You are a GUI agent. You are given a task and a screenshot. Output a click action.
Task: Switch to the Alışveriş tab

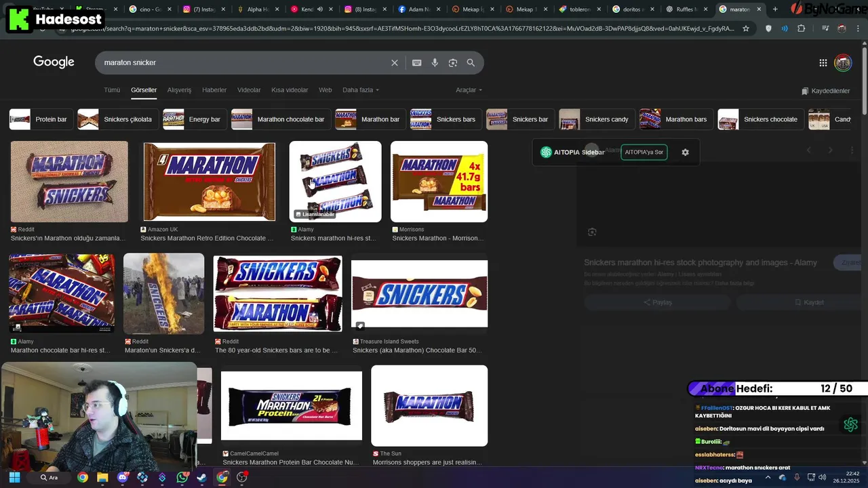coord(180,90)
